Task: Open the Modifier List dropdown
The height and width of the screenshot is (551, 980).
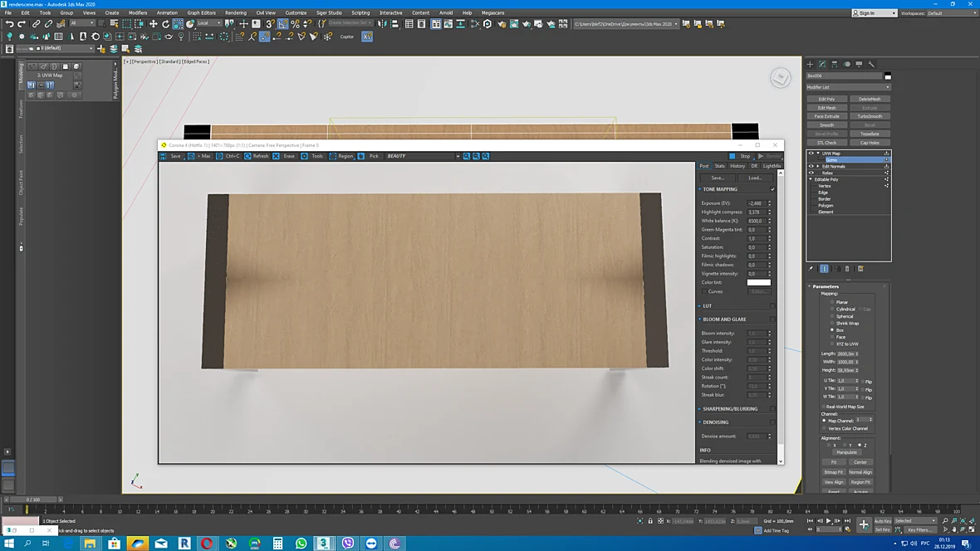Action: (848, 87)
